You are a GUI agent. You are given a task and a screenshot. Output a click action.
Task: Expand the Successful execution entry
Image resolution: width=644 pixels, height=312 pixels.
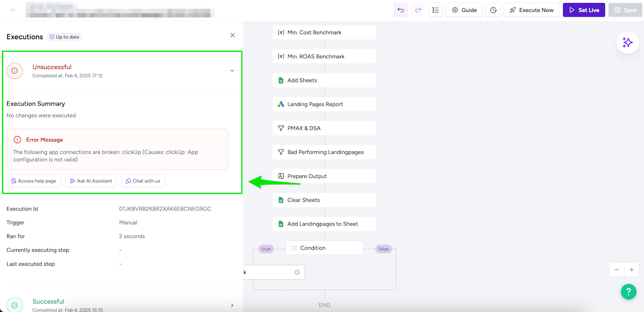(x=232, y=305)
